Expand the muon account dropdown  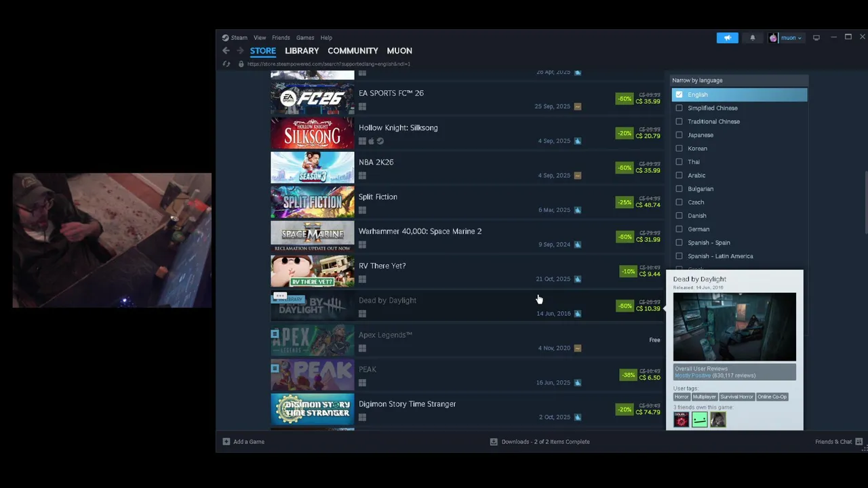[791, 38]
